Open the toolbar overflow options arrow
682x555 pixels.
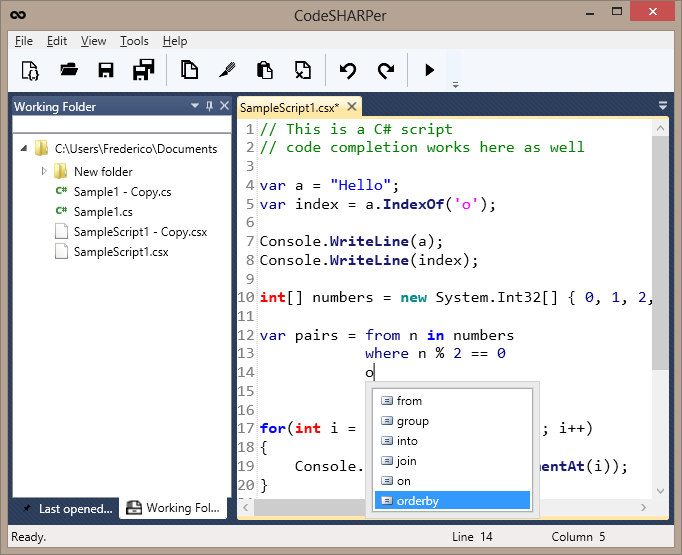click(x=455, y=85)
